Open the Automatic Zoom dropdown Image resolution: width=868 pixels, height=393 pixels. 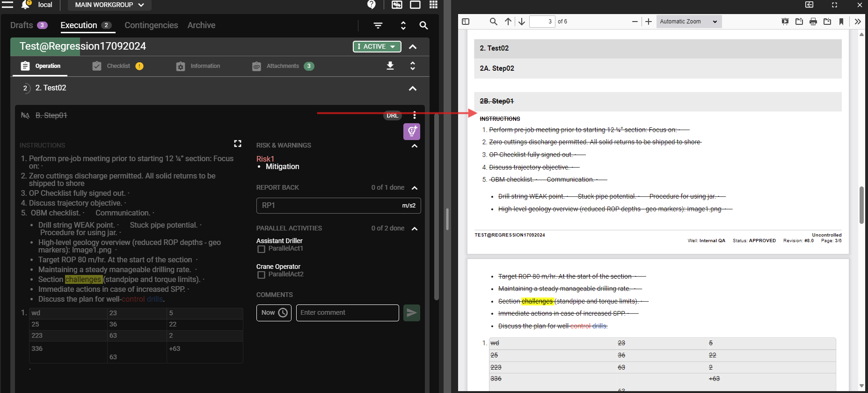[x=688, y=22]
